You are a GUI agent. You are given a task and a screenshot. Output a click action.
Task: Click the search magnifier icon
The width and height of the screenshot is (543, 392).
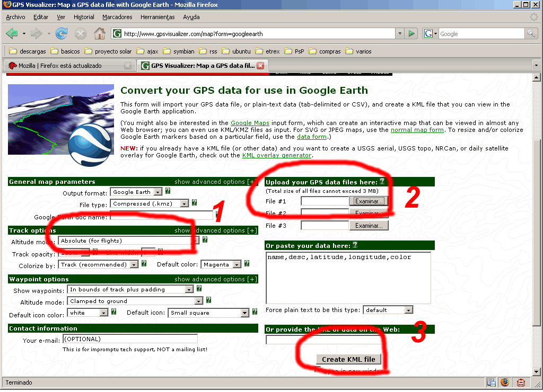531,33
